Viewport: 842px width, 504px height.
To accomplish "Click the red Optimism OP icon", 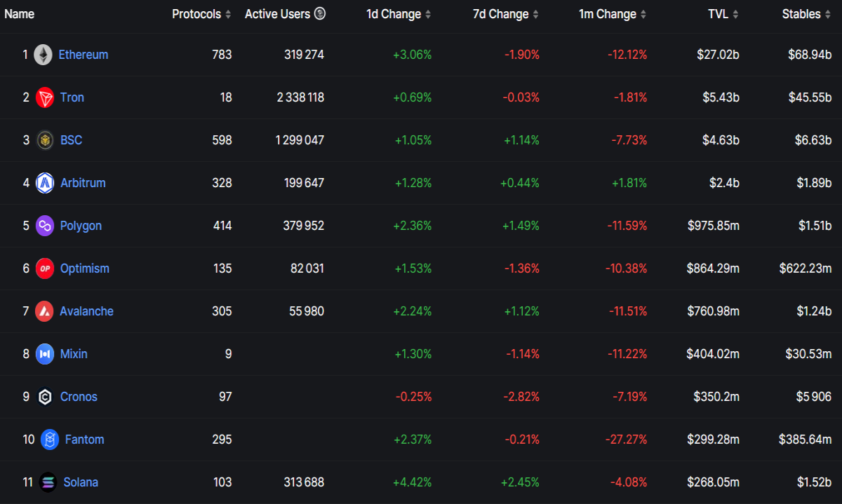I will point(45,268).
